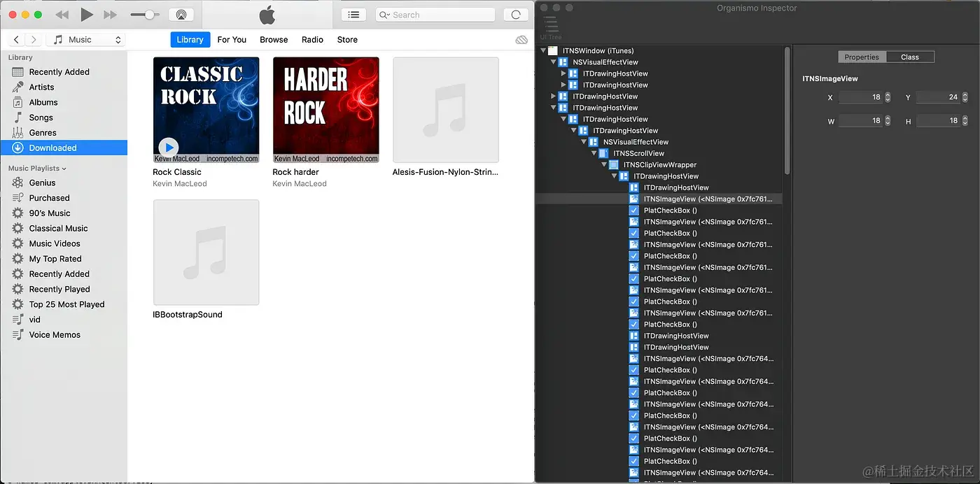Select Genres in the sidebar

64,133
